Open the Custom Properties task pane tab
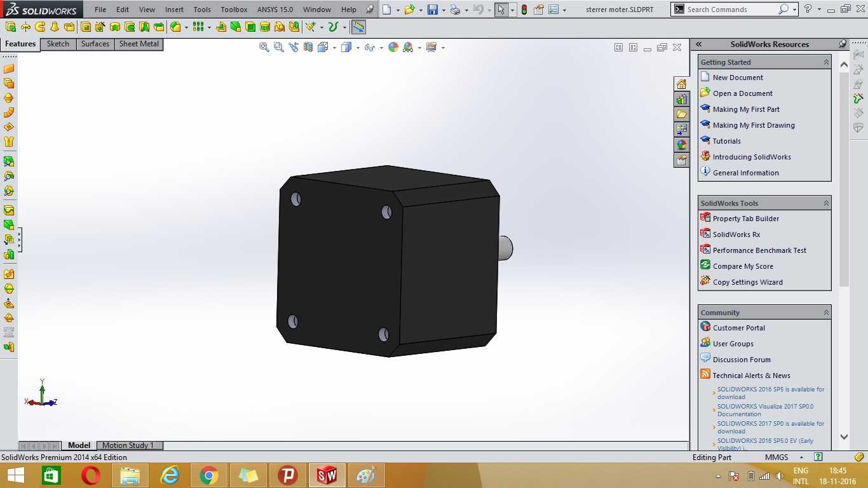 (681, 160)
